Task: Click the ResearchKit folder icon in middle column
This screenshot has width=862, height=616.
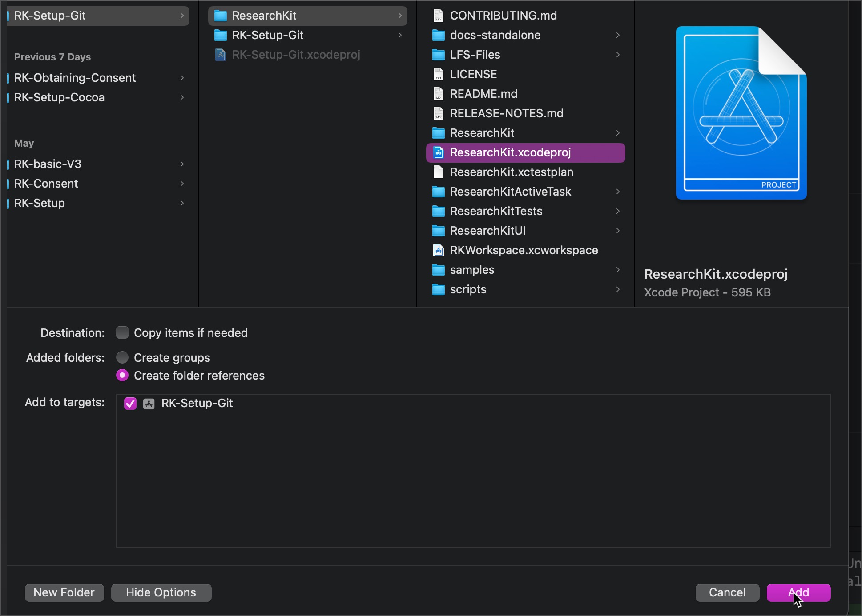Action: 221,16
